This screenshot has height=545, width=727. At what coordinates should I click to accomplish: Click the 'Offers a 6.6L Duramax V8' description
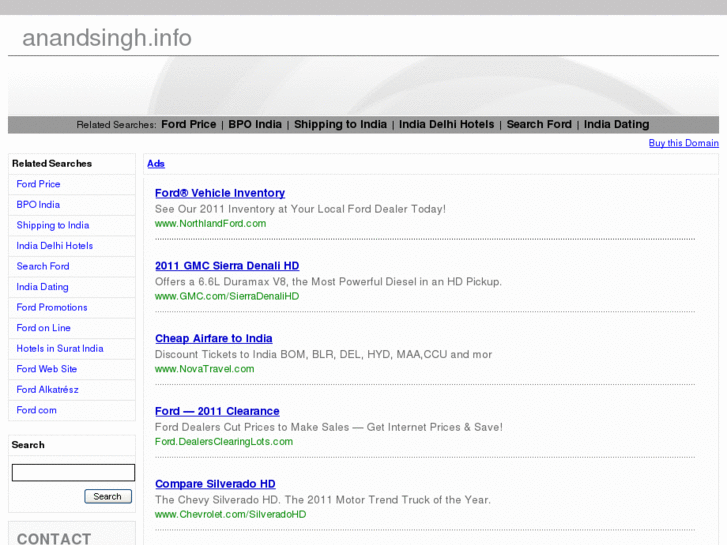click(x=328, y=282)
